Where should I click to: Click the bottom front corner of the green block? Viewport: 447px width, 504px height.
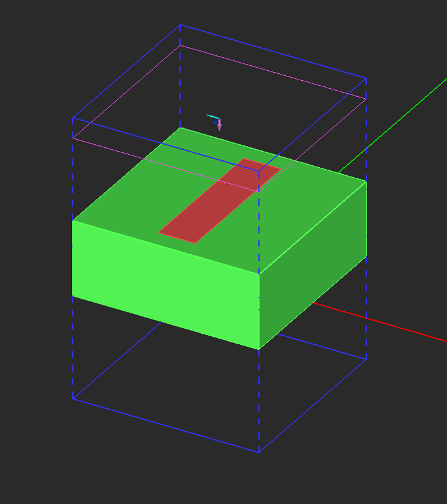pos(259,349)
